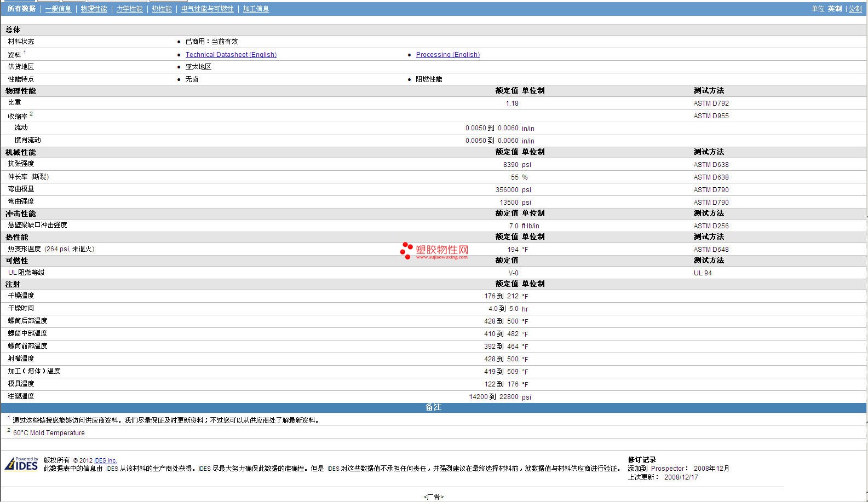Open Technical Datasheet (English) link

tap(231, 55)
